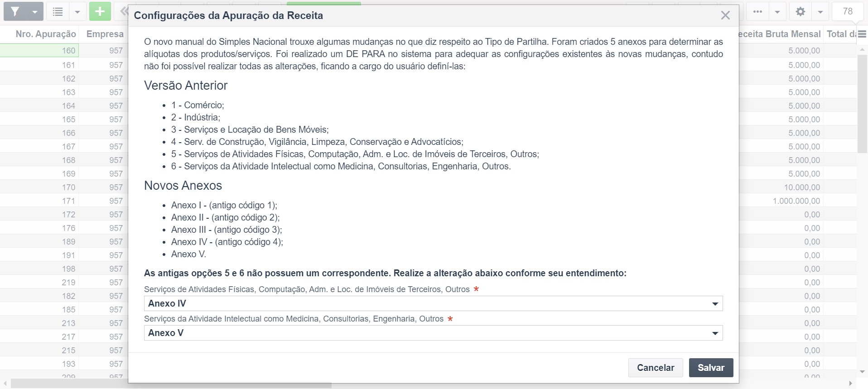Open the Anexo V dropdown
This screenshot has width=868, height=389.
[x=433, y=333]
